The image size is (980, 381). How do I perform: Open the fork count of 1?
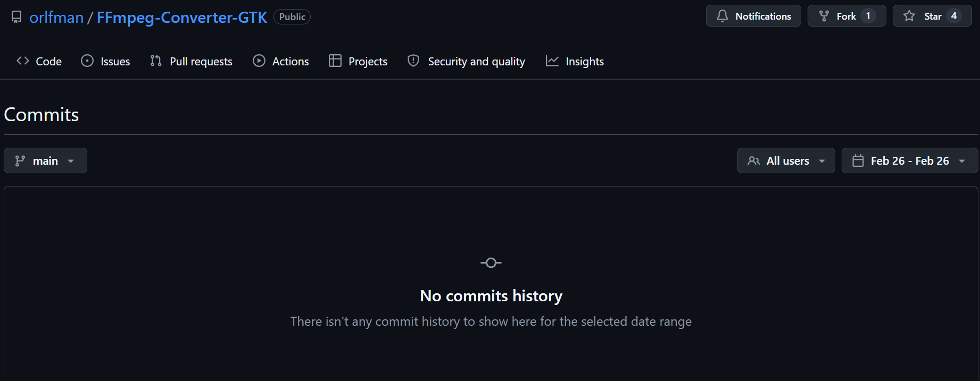pos(868,16)
